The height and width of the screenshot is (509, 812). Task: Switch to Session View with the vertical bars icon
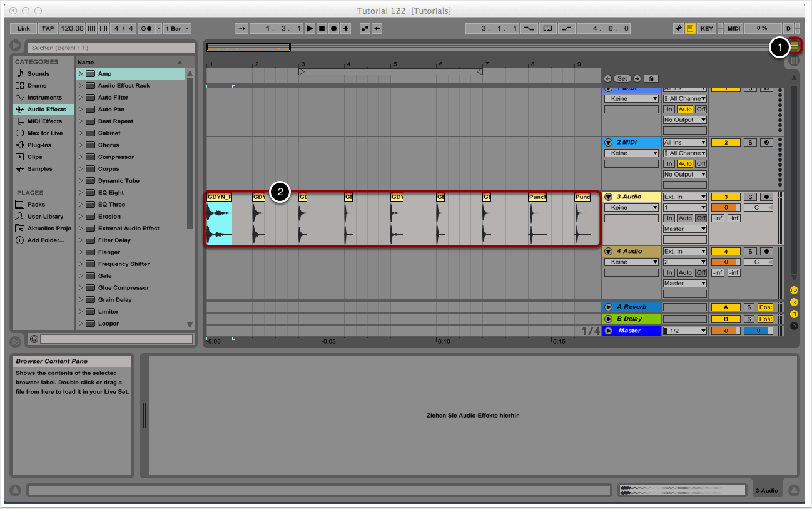tap(794, 61)
